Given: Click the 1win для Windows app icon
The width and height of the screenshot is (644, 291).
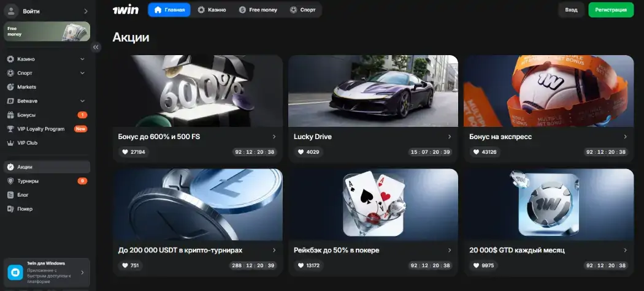Looking at the screenshot, I should point(15,272).
